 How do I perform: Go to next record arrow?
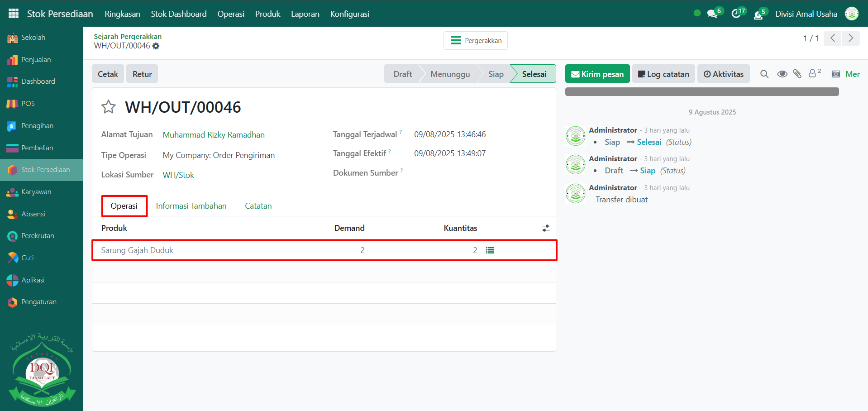[851, 38]
